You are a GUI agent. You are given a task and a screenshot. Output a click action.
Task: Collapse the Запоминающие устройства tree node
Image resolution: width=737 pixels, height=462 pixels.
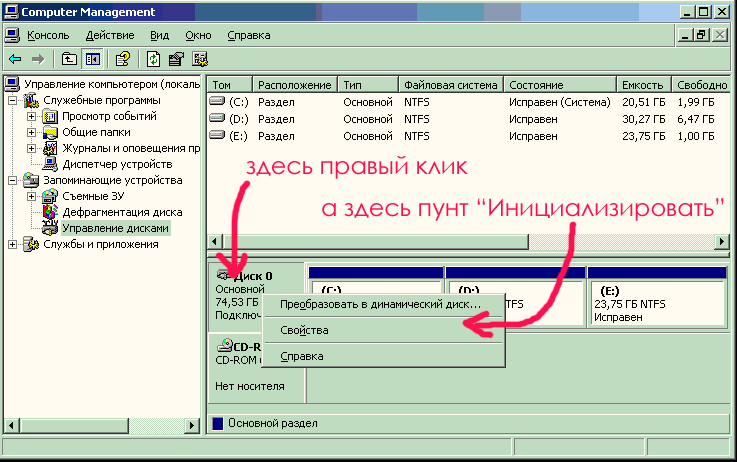[13, 181]
